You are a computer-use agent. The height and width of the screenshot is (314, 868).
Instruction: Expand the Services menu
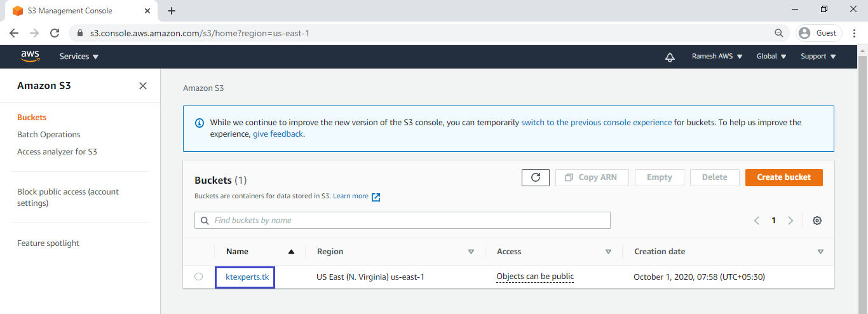tap(79, 57)
